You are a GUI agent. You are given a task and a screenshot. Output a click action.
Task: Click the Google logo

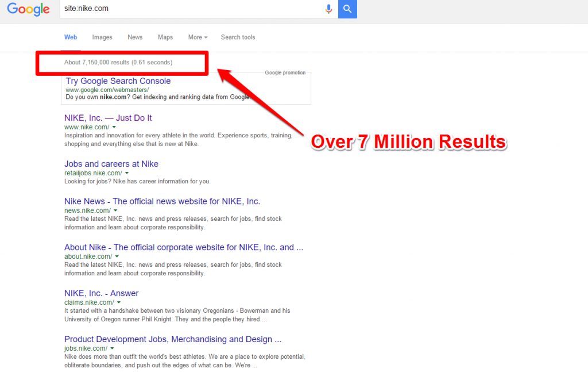click(28, 9)
